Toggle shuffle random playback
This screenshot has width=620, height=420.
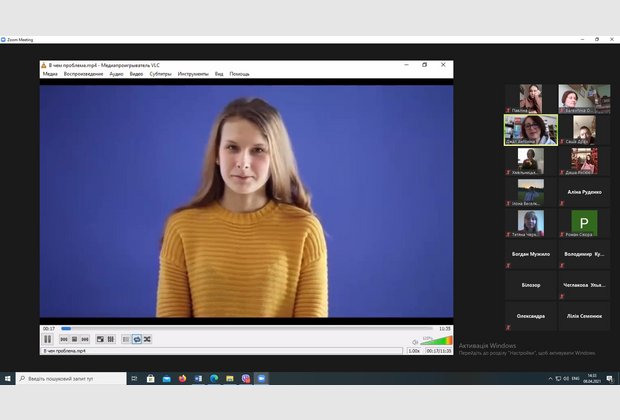tap(148, 340)
